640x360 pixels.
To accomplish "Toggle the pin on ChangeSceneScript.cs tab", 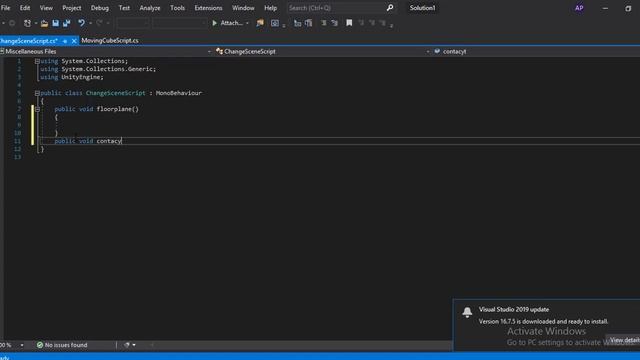I will click(x=65, y=41).
